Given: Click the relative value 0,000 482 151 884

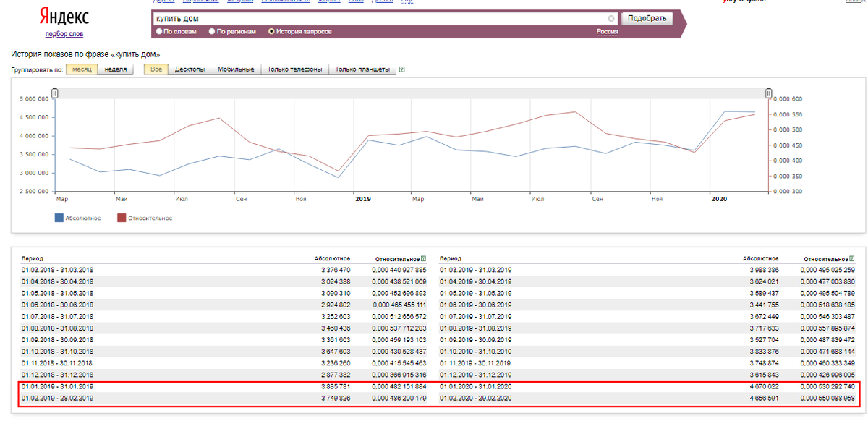Looking at the screenshot, I should [399, 386].
